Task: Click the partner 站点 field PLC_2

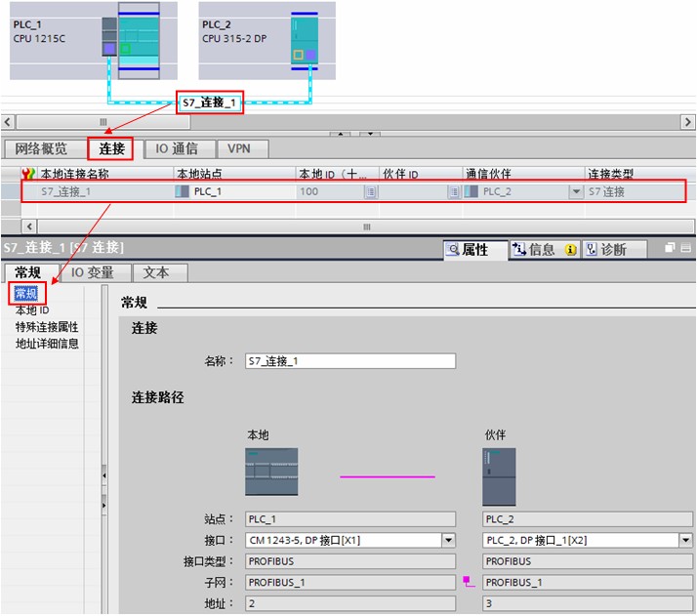Action: pyautogui.click(x=588, y=518)
